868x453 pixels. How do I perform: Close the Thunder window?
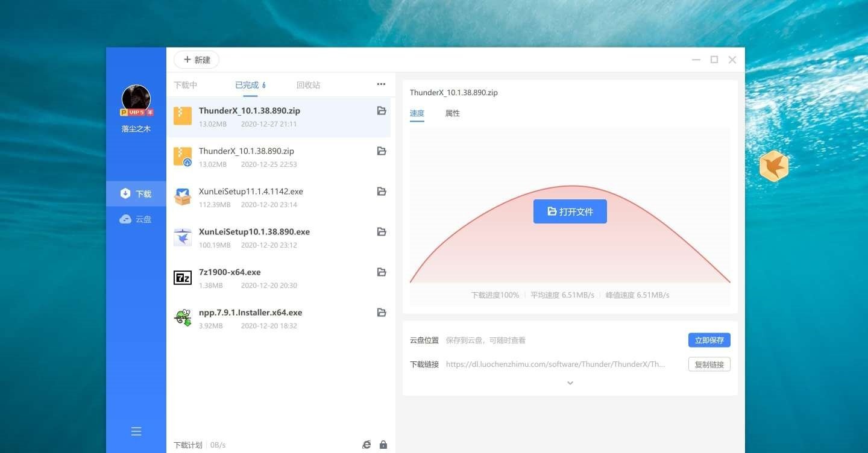click(732, 60)
